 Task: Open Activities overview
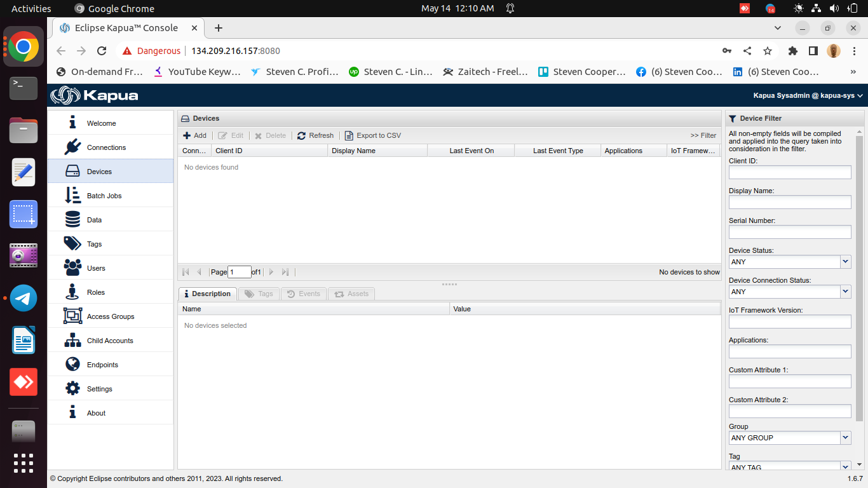31,8
